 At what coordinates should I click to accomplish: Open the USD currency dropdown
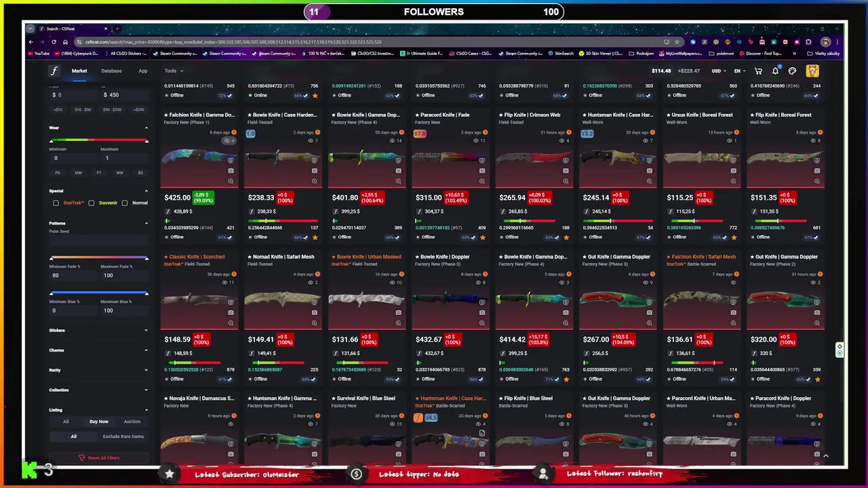[718, 71]
